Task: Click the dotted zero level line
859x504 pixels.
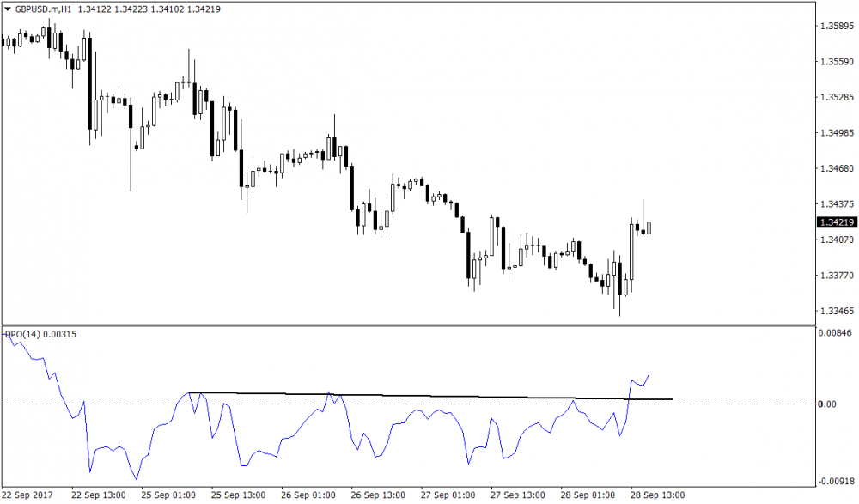Action: pos(730,404)
